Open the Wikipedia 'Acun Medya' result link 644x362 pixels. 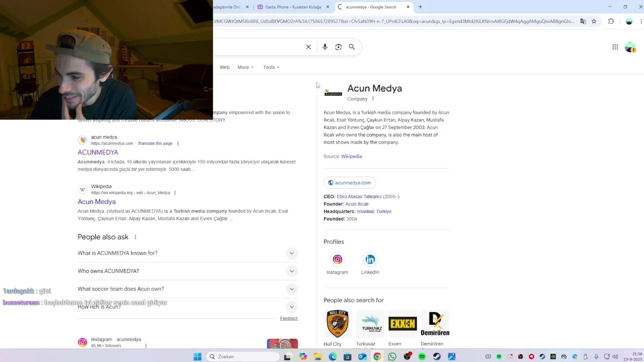point(97,202)
